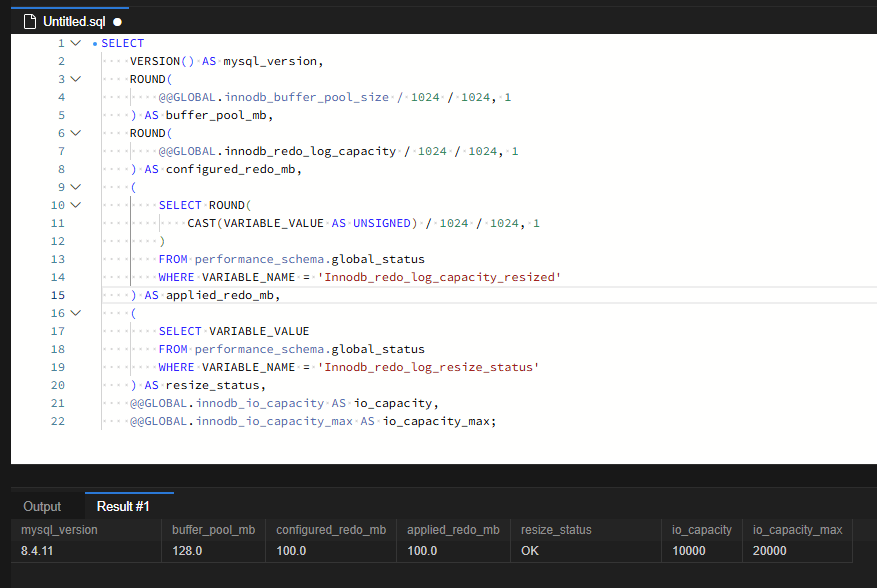Select the OK resize status cell
The image size is (877, 588).
pos(586,551)
